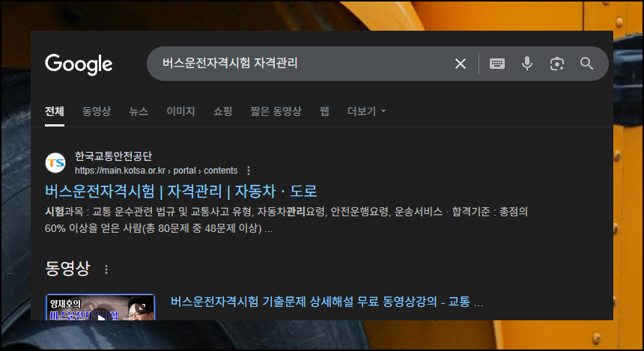644x351 pixels.
Task: Open search by image camera icon
Action: pos(557,64)
